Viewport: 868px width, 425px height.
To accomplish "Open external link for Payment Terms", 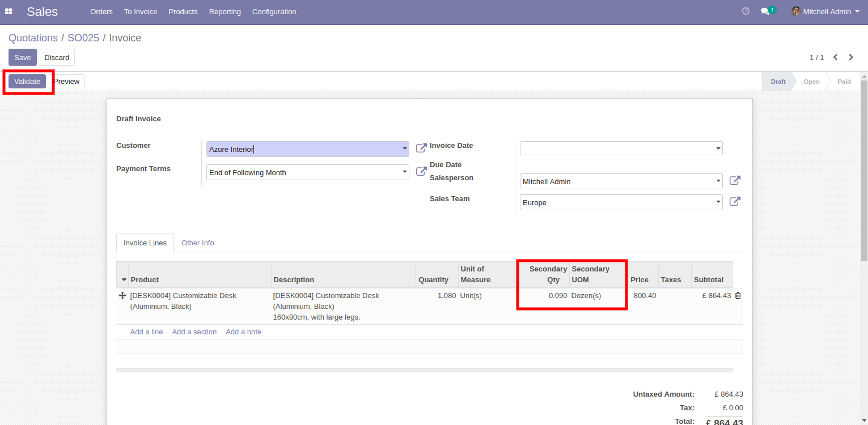I will (421, 171).
